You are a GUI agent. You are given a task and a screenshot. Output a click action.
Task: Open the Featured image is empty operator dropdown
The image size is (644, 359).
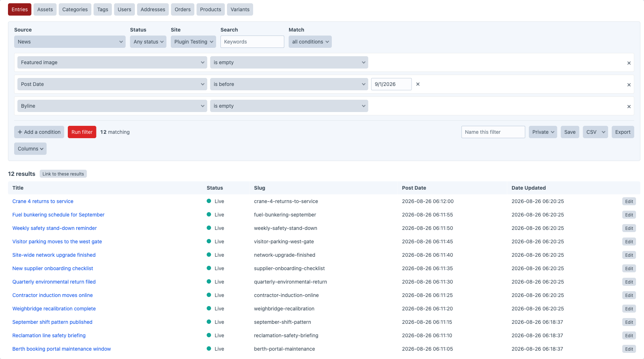click(x=289, y=62)
